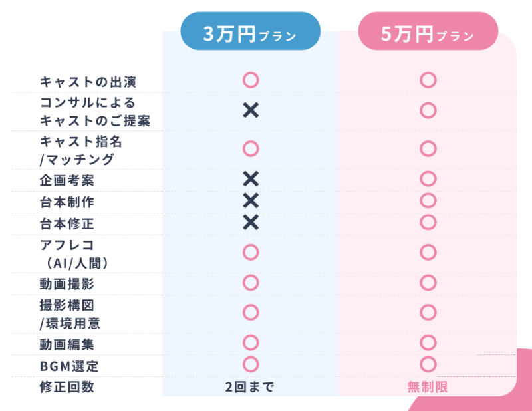Viewport: 532px width, 411px height.
Task: Click the 3万円プラン header badge
Action: click(x=250, y=31)
